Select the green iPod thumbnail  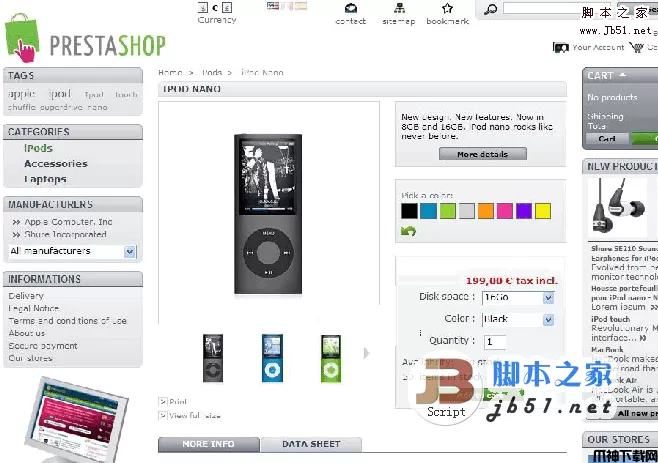point(331,358)
